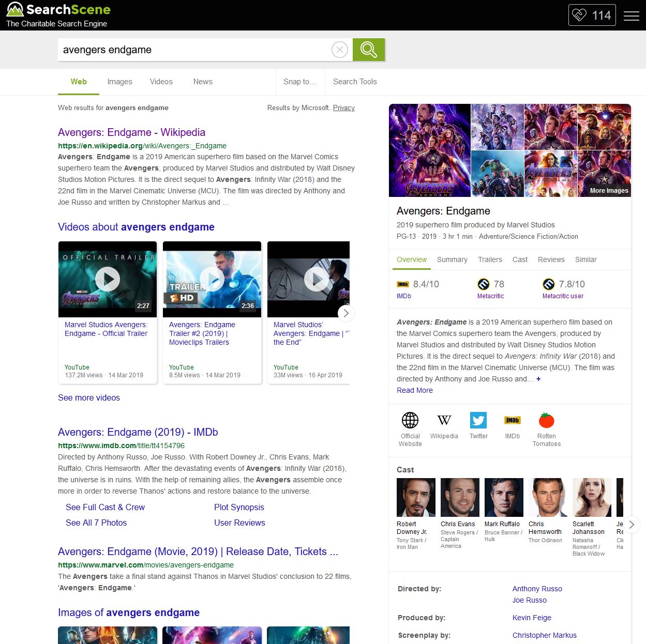Open the hamburger menu in header

[631, 16]
